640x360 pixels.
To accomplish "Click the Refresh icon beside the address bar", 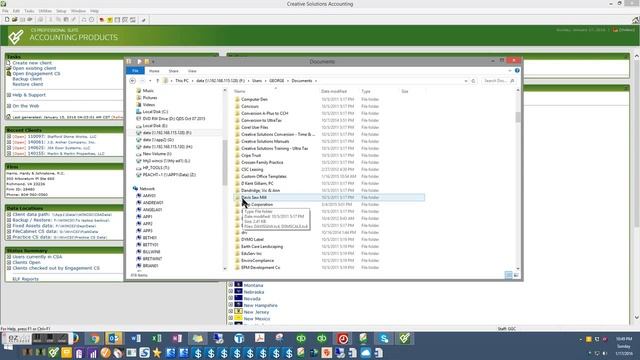I will tap(473, 81).
